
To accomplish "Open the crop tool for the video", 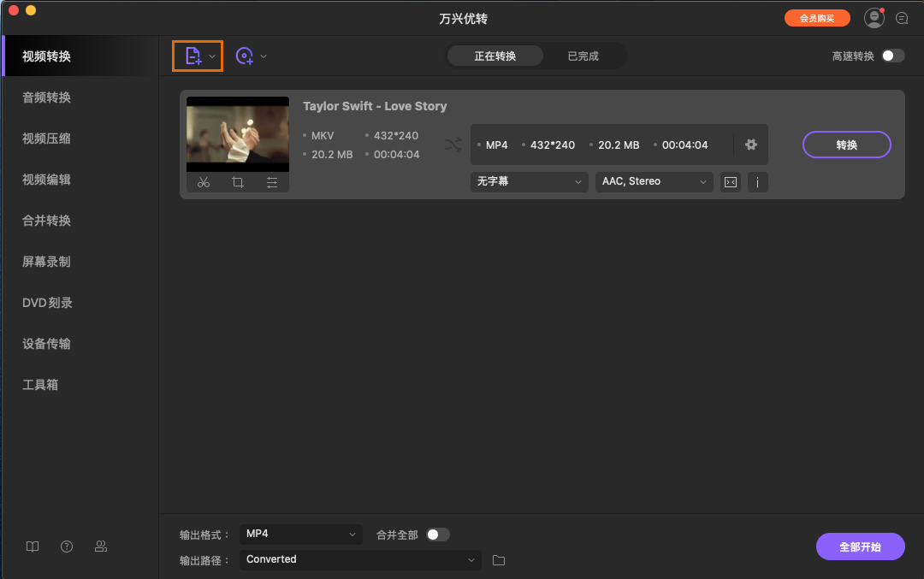I will point(238,182).
